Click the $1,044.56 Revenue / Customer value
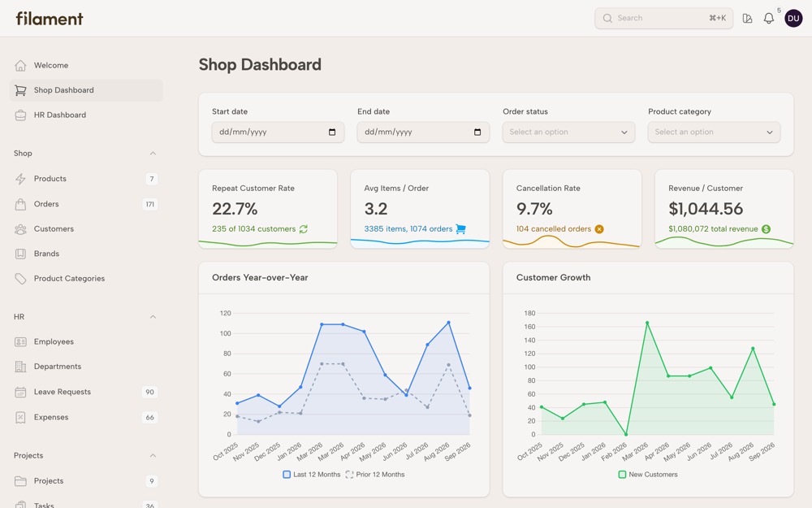Image resolution: width=812 pixels, height=508 pixels. 706,209
